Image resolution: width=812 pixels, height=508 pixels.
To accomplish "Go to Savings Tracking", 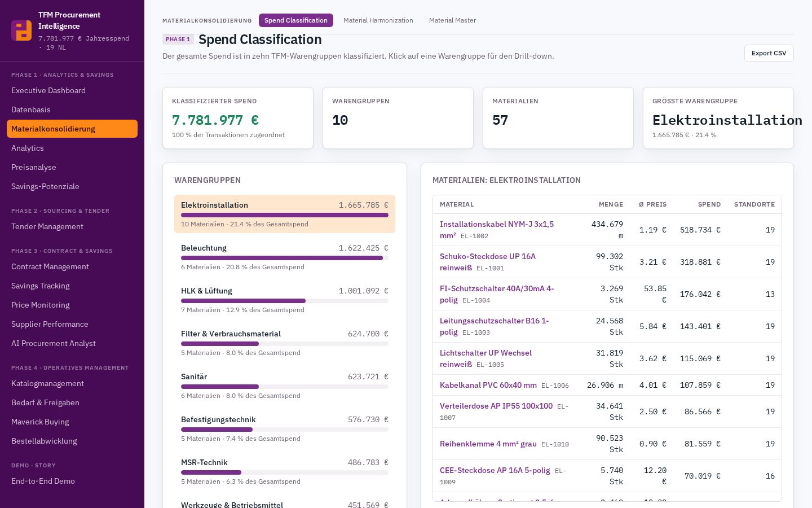I will 72,286.
